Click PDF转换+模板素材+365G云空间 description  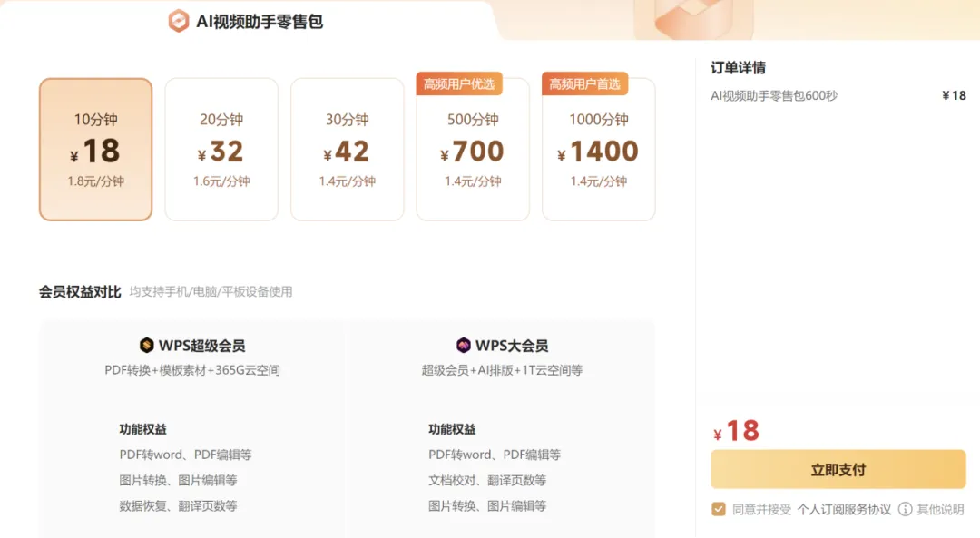(x=191, y=370)
